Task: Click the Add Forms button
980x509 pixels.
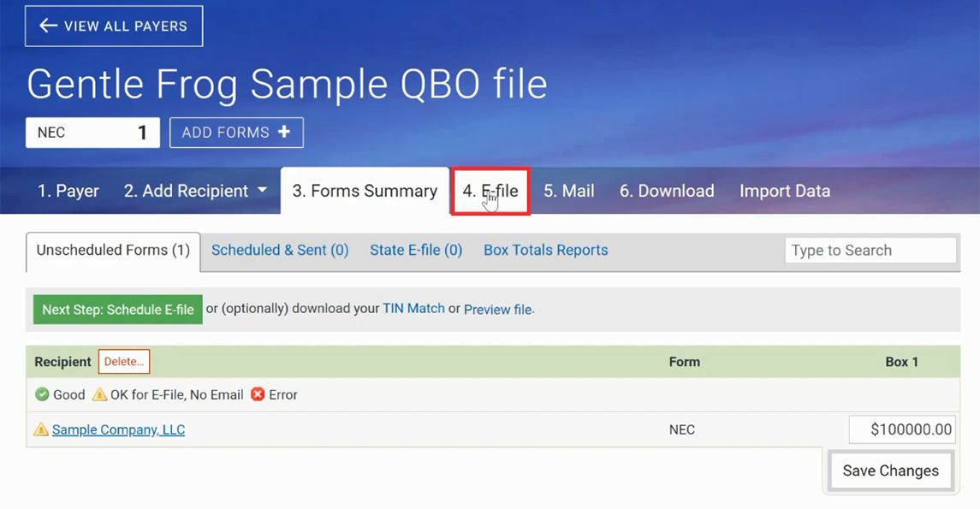Action: click(x=236, y=133)
